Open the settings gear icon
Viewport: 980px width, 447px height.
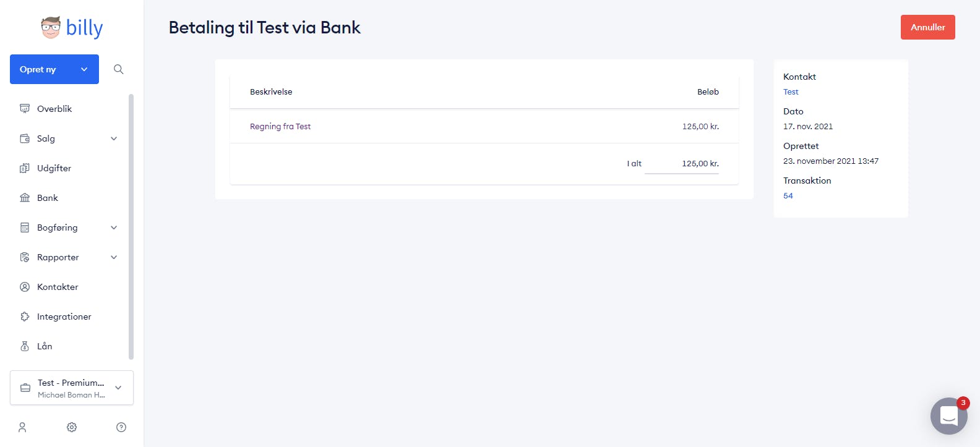click(x=72, y=427)
